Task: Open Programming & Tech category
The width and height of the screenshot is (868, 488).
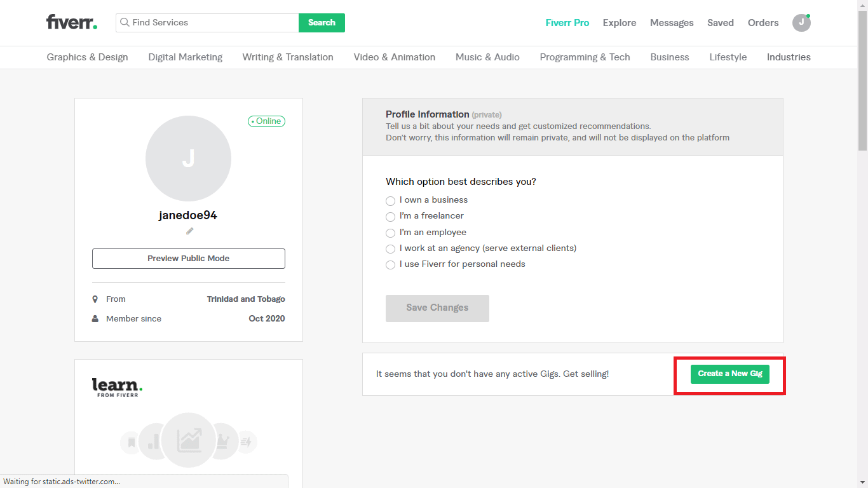Action: click(585, 57)
